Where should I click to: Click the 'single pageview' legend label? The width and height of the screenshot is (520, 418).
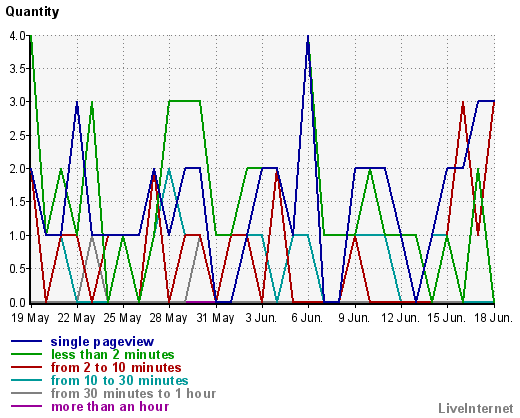(x=102, y=342)
